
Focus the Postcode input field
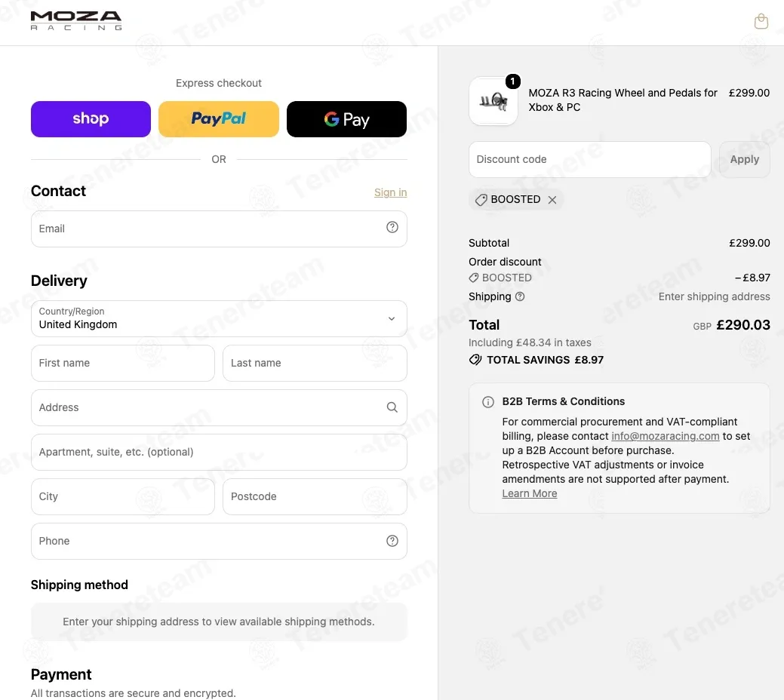click(x=315, y=496)
